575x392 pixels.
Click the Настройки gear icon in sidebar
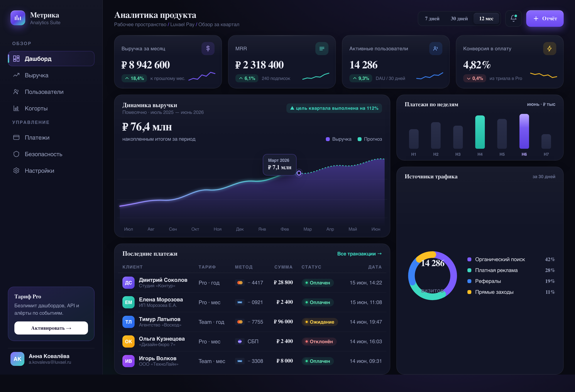pos(16,171)
